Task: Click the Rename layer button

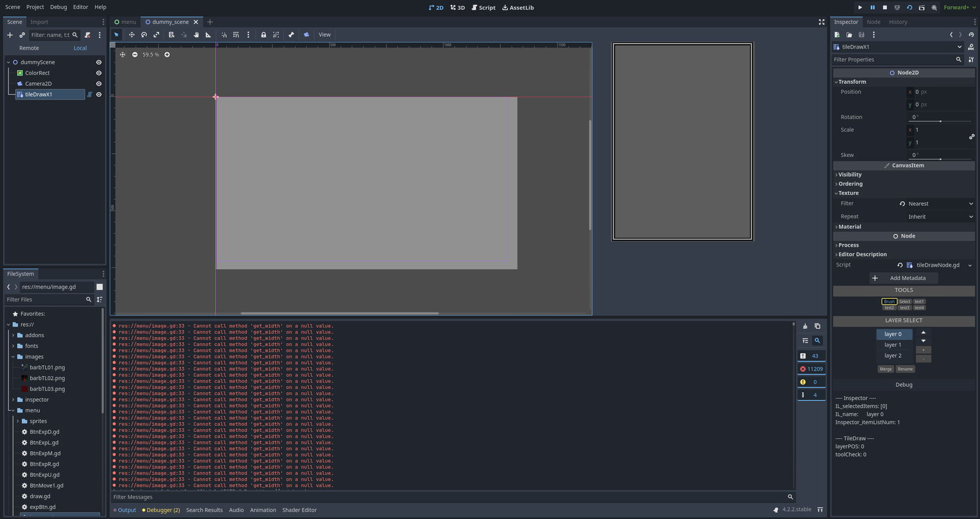Action: click(x=905, y=369)
